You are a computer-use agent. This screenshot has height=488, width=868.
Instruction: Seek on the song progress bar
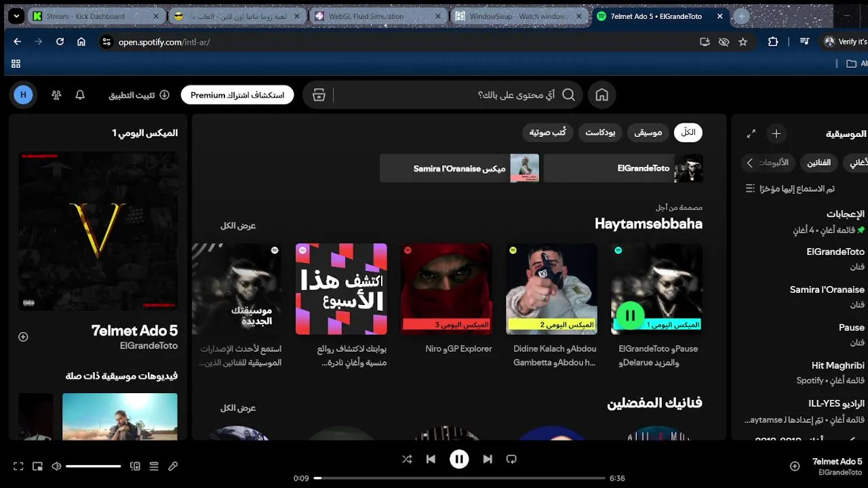pos(459,478)
